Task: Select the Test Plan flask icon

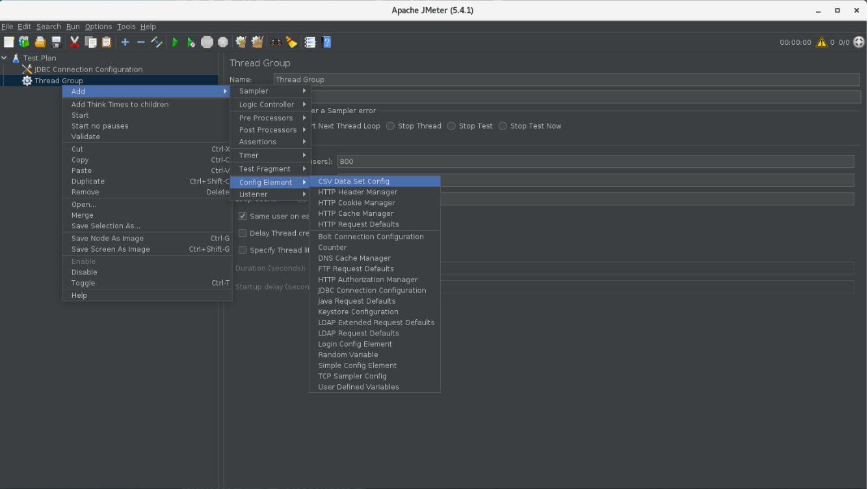Action: coord(16,58)
